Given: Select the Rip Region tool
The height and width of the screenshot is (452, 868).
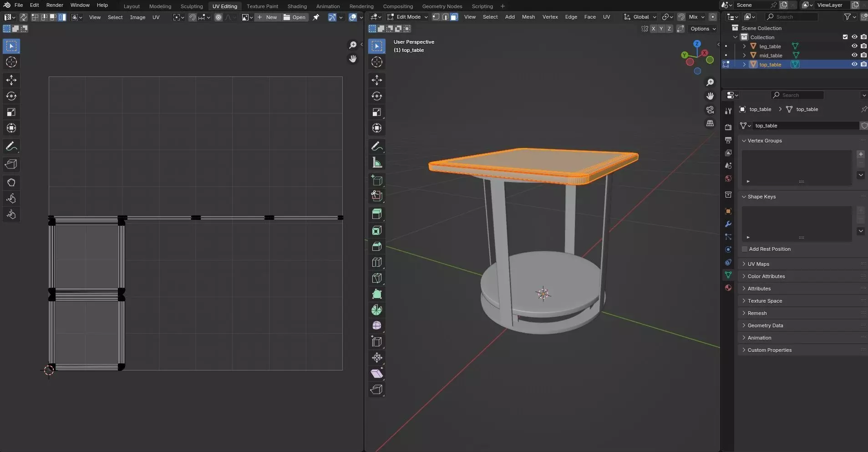Looking at the screenshot, I should pyautogui.click(x=377, y=390).
